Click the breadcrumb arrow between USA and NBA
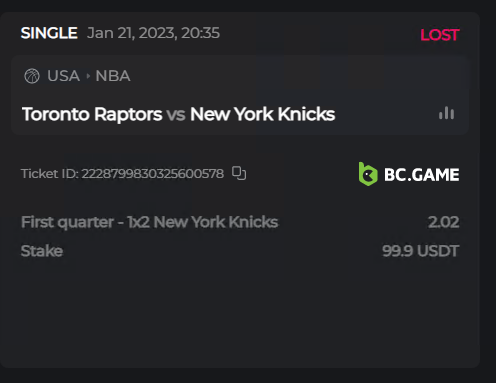 [88, 76]
